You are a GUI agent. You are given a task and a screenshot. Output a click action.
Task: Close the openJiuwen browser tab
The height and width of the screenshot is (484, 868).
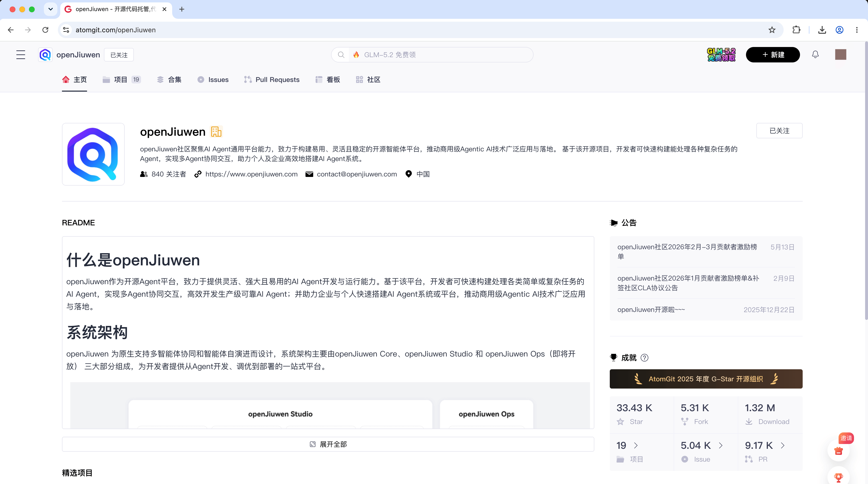click(164, 9)
